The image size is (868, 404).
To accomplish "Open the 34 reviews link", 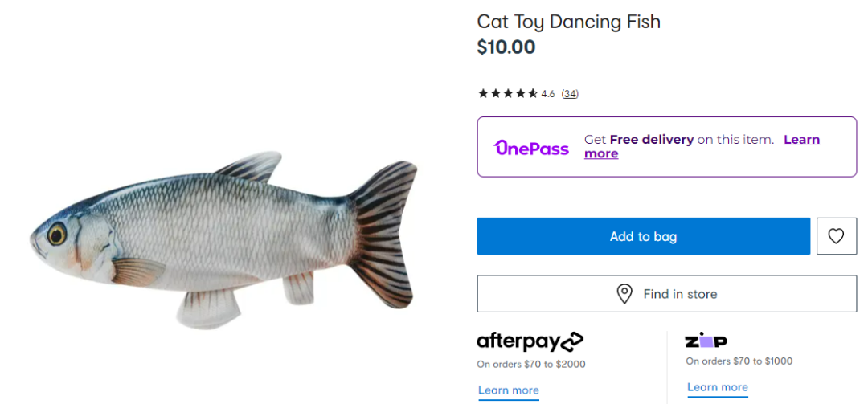I will 570,94.
